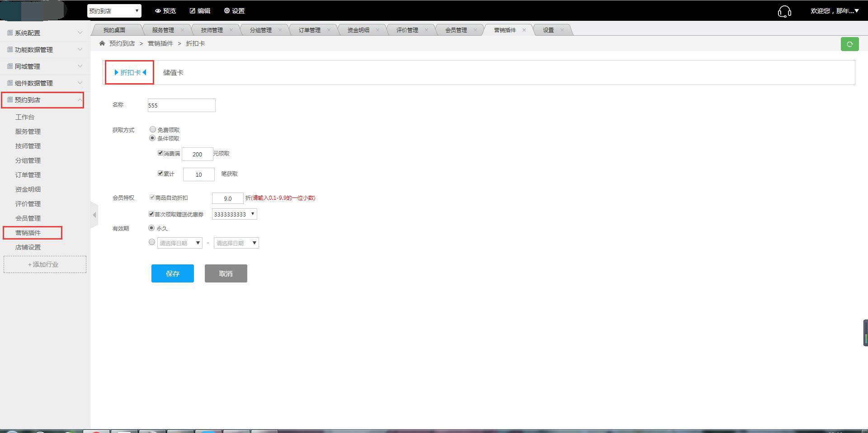Click 预约到店 in the breadcrumb
Image resolution: width=868 pixels, height=433 pixels.
tap(122, 43)
